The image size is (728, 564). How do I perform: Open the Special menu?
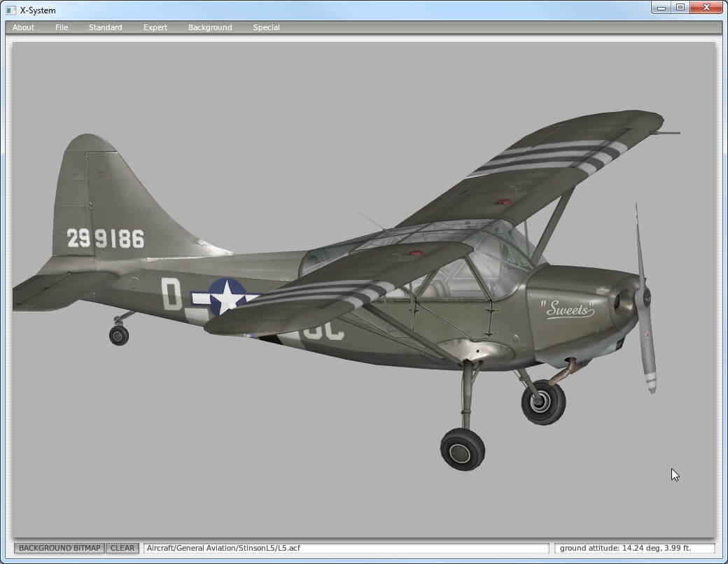[x=266, y=27]
